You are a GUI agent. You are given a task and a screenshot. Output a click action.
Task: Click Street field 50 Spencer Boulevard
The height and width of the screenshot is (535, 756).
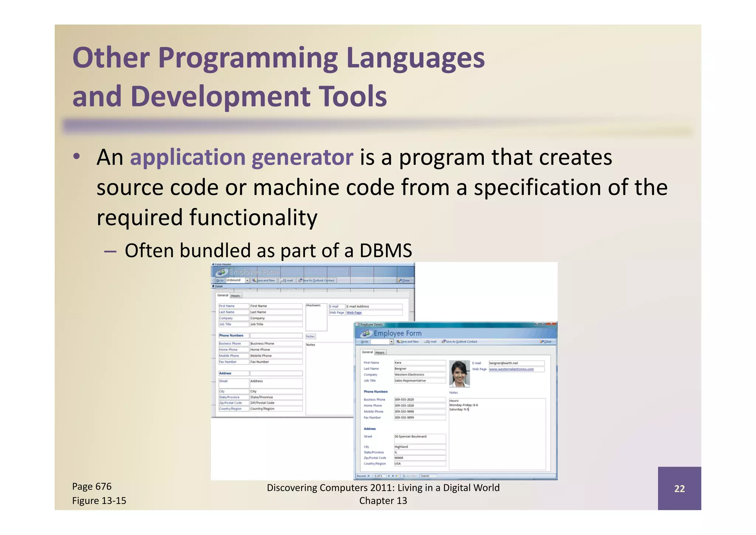pos(420,439)
